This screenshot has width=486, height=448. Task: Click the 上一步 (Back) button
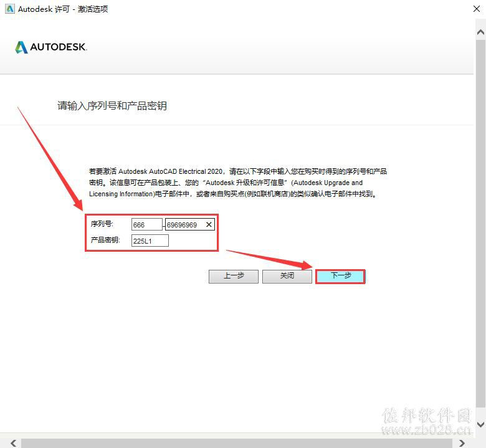click(x=234, y=276)
